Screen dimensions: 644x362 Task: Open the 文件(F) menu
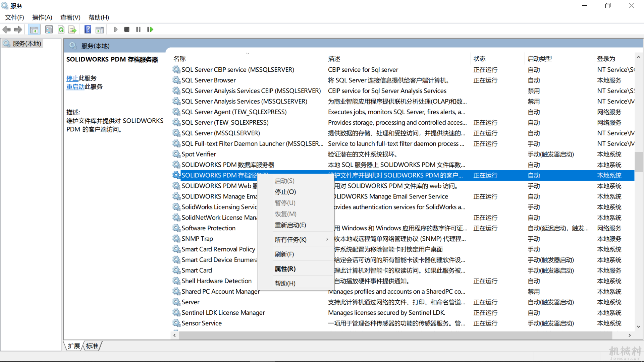tap(14, 17)
